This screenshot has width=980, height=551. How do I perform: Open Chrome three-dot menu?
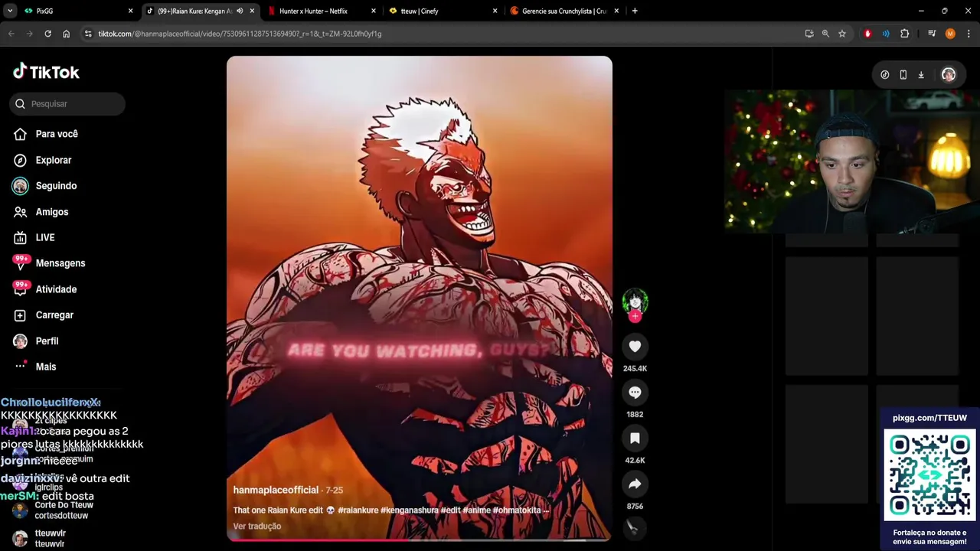coord(969,34)
